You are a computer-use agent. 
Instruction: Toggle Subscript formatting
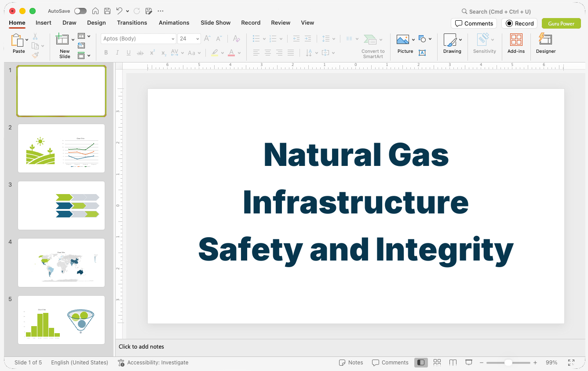click(164, 53)
